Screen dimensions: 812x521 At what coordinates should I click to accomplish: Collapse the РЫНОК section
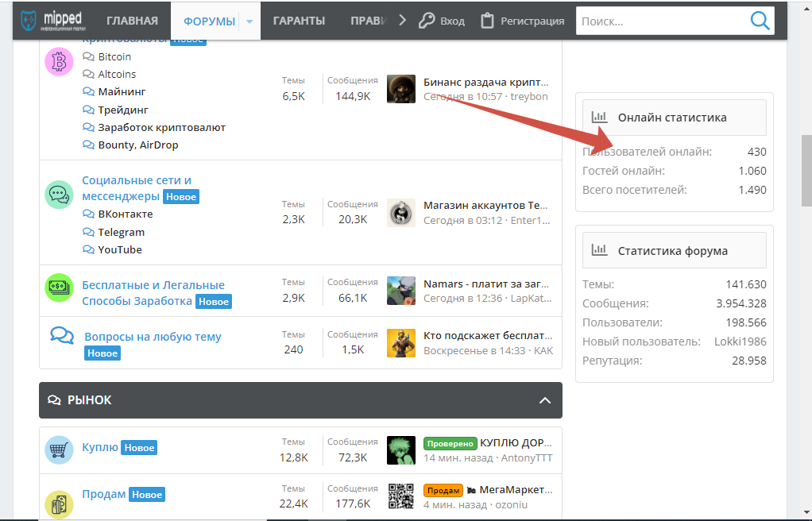(x=545, y=400)
